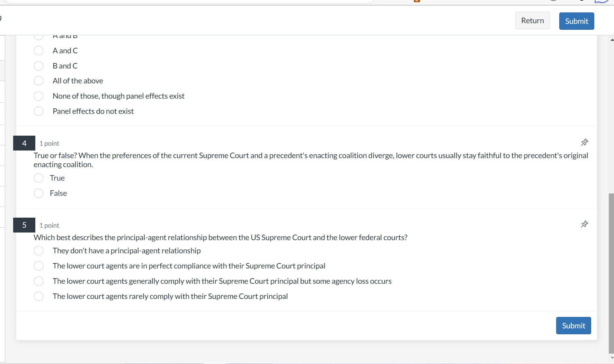Click the question 4 number badge
The width and height of the screenshot is (614, 364).
coord(24,143)
